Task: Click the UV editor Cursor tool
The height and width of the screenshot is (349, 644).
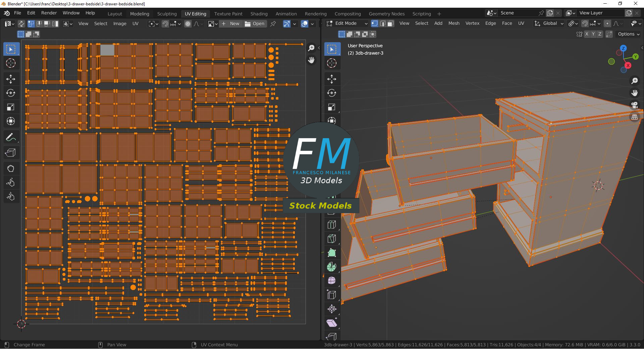Action: [11, 63]
